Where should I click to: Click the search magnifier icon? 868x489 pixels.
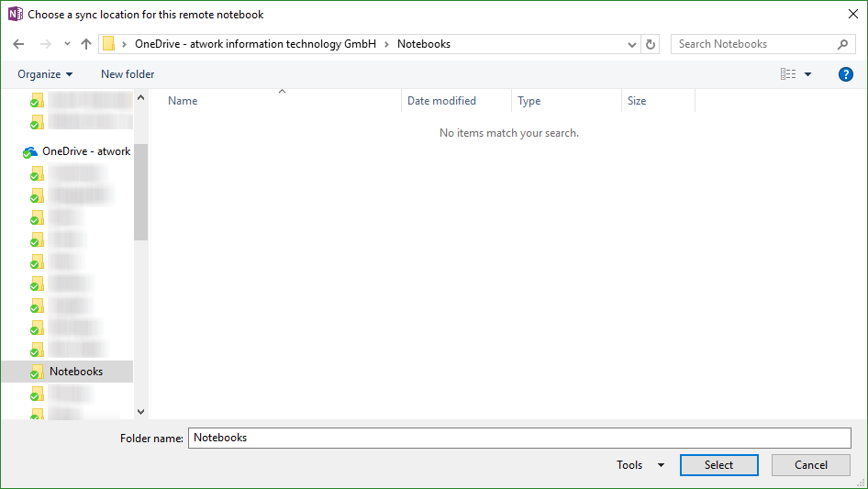tap(842, 44)
